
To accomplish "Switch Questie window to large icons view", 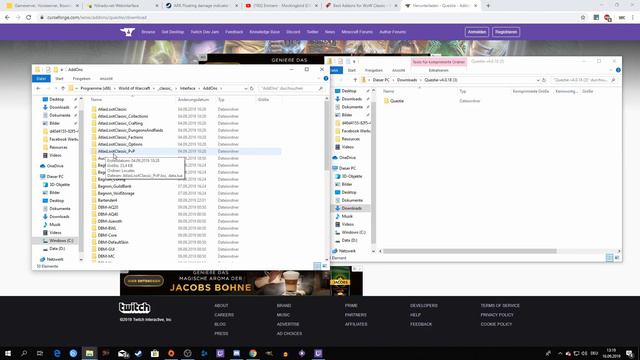I will pos(617,258).
